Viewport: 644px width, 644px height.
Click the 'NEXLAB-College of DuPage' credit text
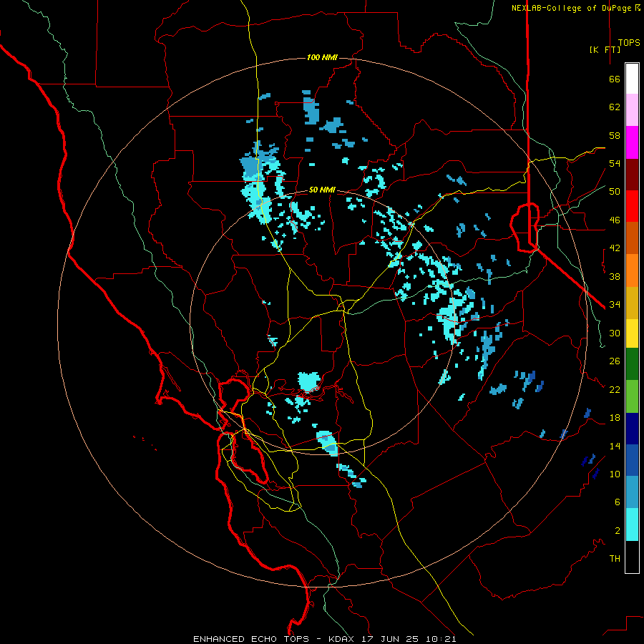[572, 8]
